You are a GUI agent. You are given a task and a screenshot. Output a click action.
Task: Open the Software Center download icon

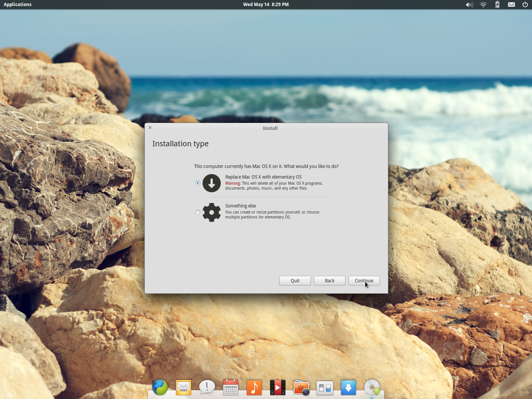348,388
